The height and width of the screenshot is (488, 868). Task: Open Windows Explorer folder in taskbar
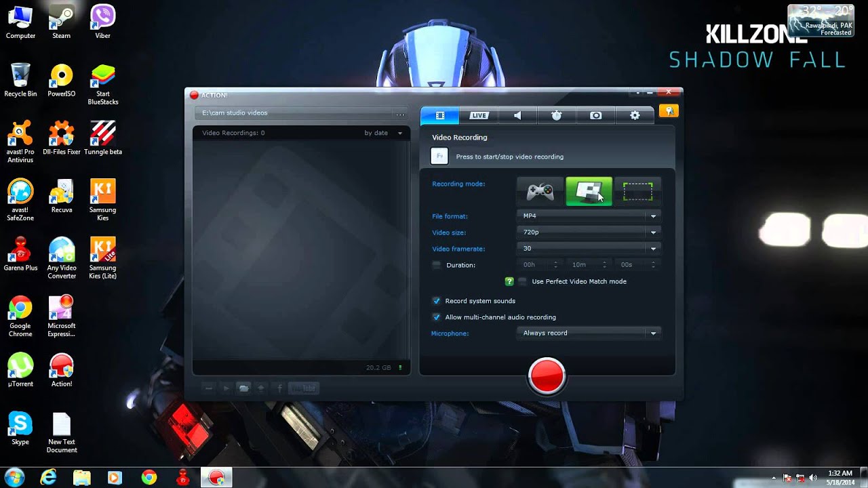point(82,478)
